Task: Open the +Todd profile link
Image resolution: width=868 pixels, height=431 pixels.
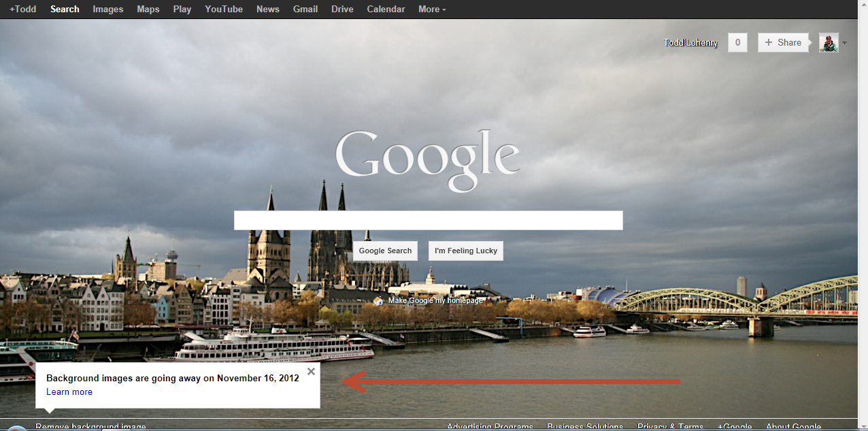Action: pos(23,10)
